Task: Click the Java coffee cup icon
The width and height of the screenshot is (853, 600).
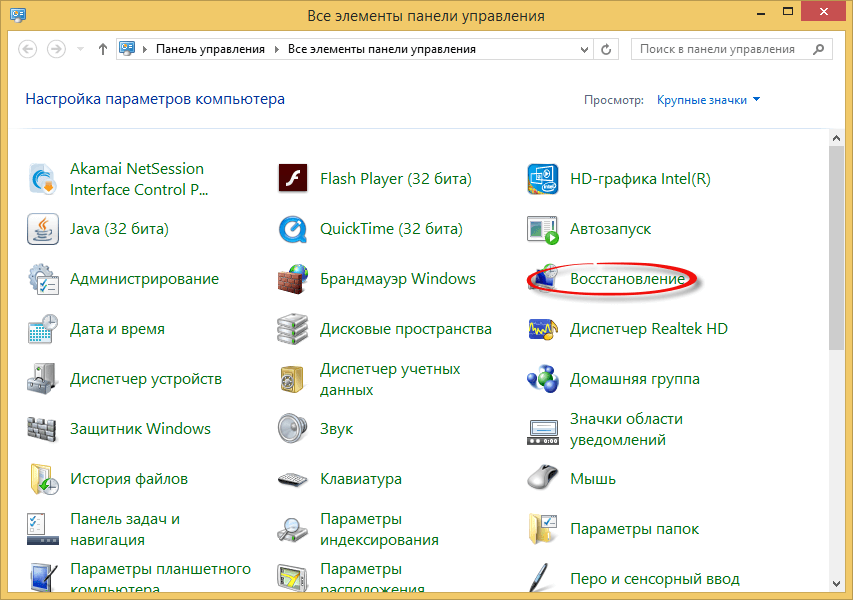Action: pyautogui.click(x=43, y=229)
